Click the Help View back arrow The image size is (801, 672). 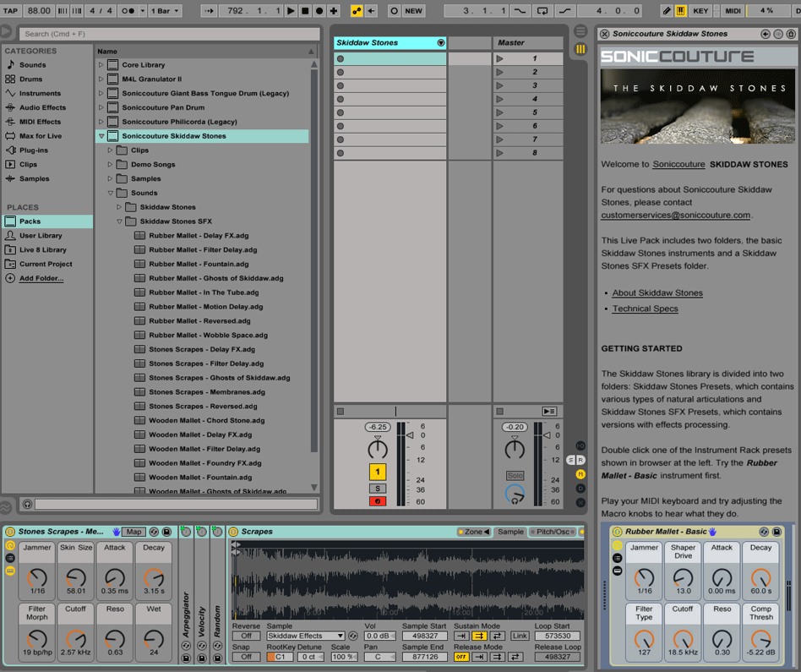(765, 35)
